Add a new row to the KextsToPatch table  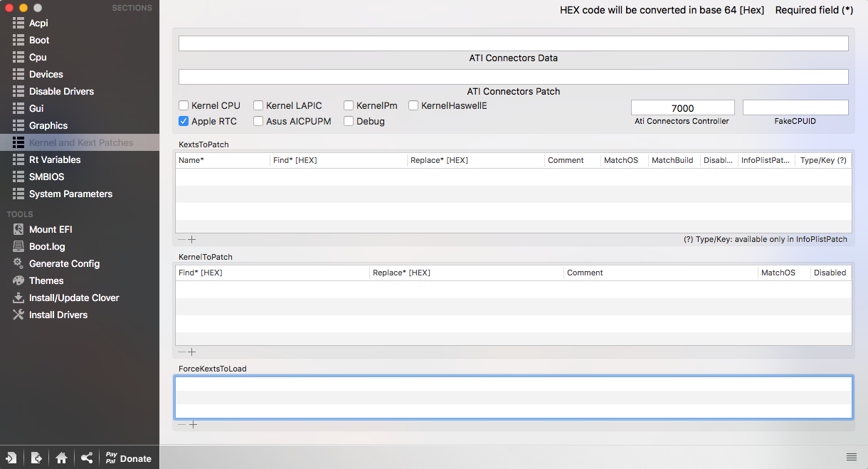[192, 240]
